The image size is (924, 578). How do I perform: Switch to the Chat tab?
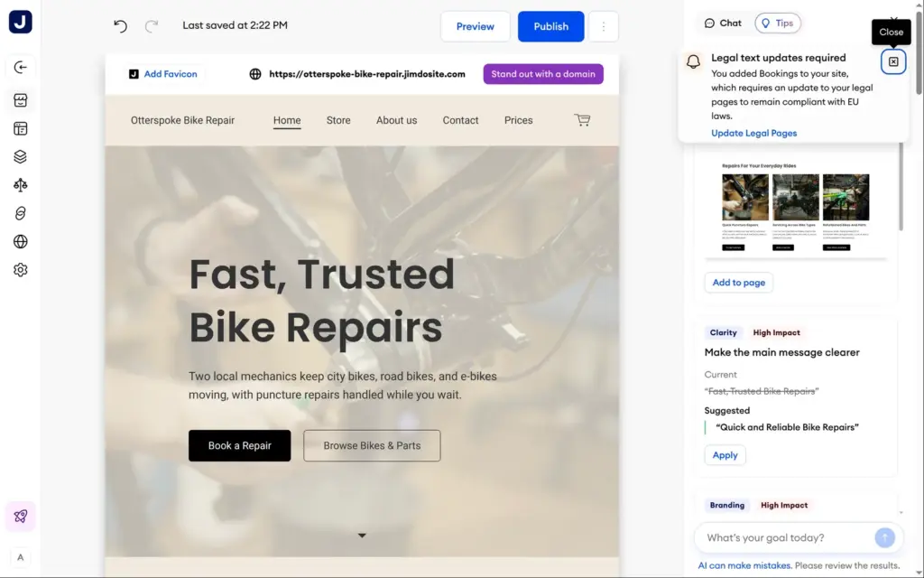click(x=723, y=23)
